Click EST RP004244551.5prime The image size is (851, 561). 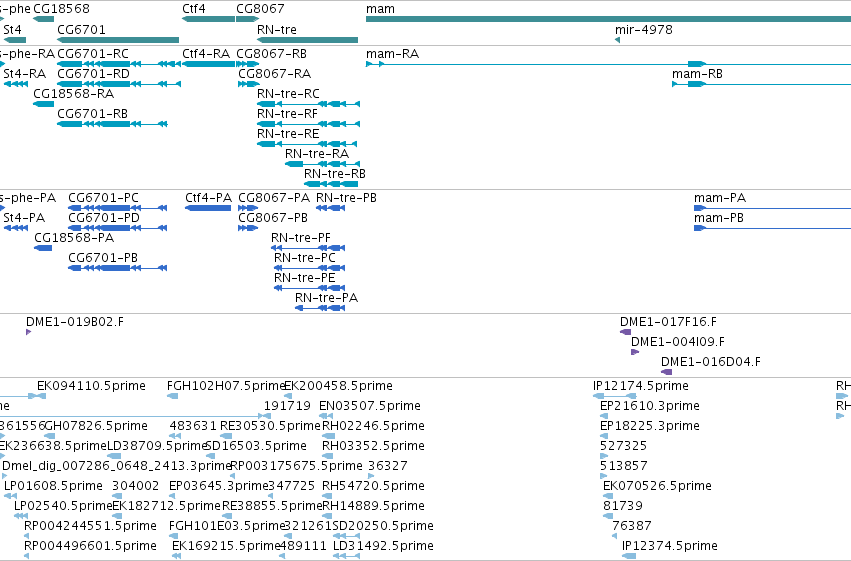[x=27, y=537]
